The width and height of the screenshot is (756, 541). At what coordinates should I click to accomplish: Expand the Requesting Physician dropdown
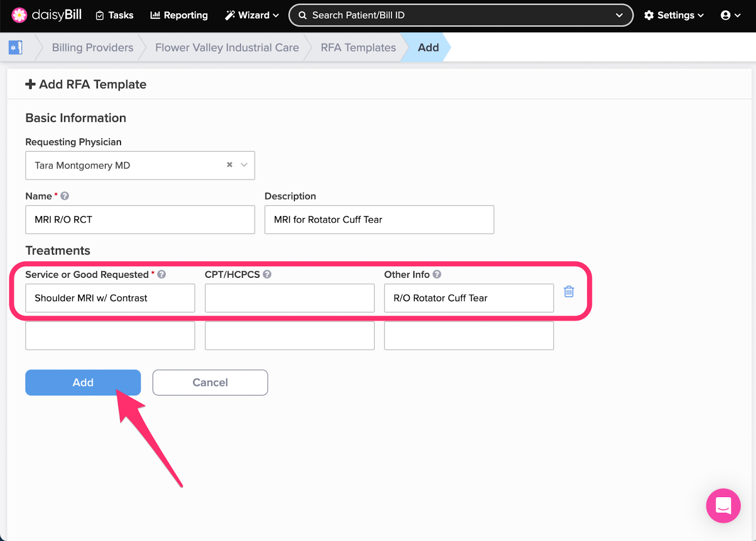pyautogui.click(x=244, y=165)
